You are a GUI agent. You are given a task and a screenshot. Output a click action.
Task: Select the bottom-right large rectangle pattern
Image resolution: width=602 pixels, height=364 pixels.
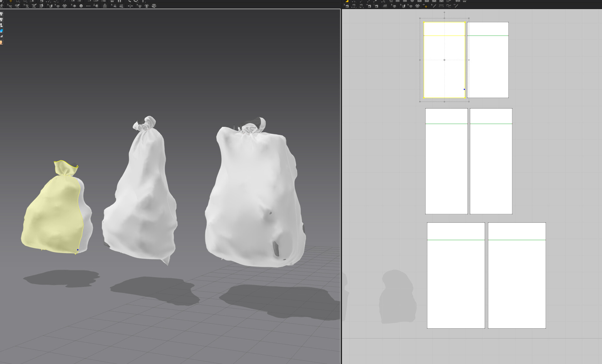[517, 282]
